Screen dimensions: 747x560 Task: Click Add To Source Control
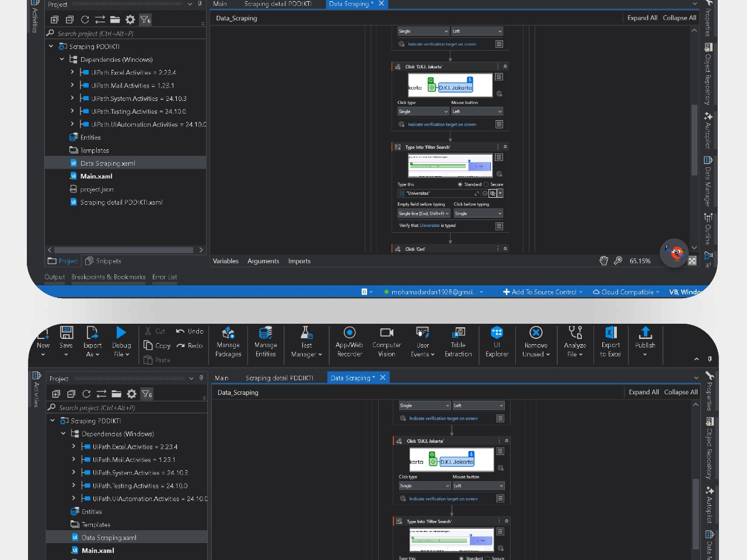point(543,292)
